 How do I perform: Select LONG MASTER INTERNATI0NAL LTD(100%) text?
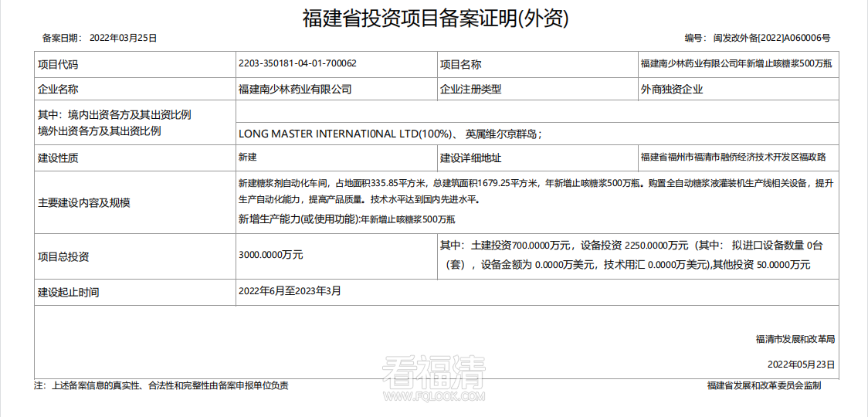(x=347, y=134)
